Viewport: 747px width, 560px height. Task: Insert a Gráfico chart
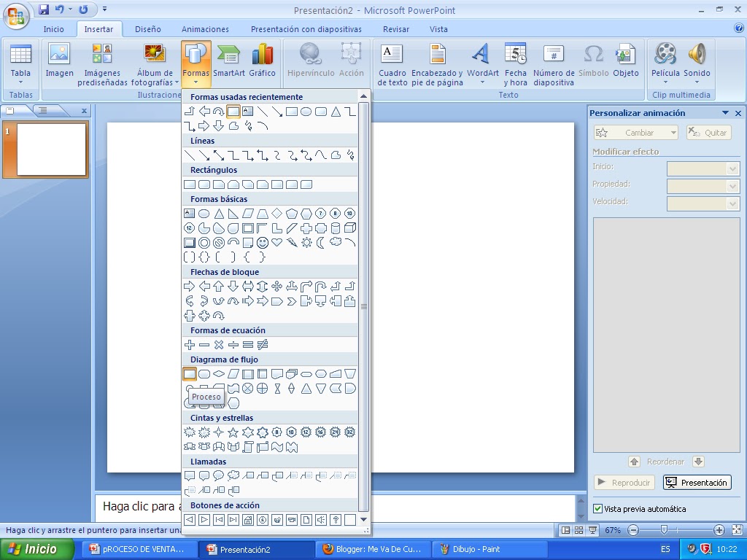point(262,61)
